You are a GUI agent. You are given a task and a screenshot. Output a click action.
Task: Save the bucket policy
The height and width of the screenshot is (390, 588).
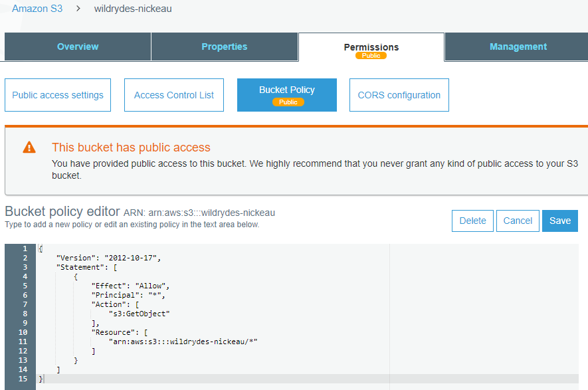[x=559, y=221]
